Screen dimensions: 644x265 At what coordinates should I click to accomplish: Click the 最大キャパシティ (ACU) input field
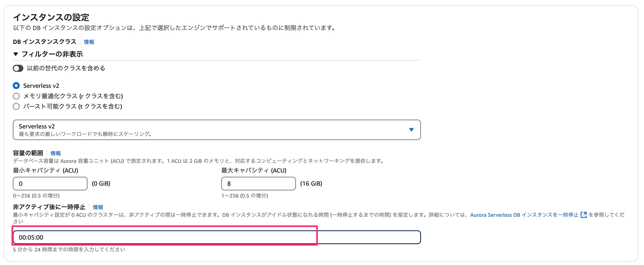tap(258, 184)
